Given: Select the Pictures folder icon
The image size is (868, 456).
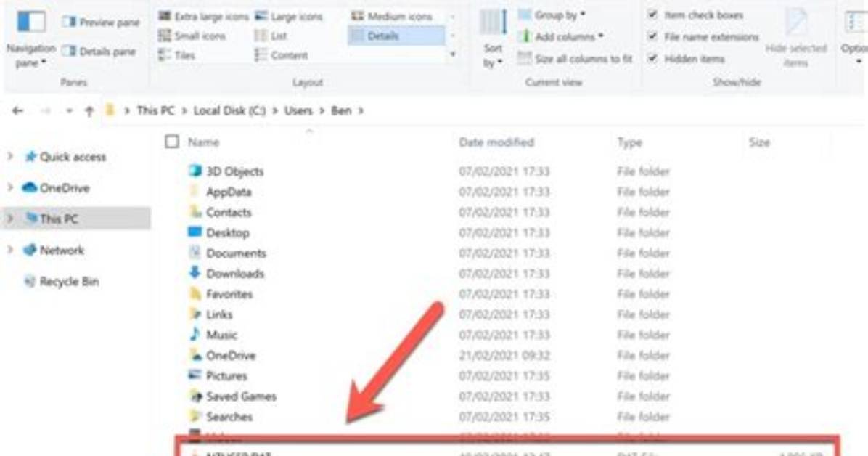Looking at the screenshot, I should click(195, 375).
